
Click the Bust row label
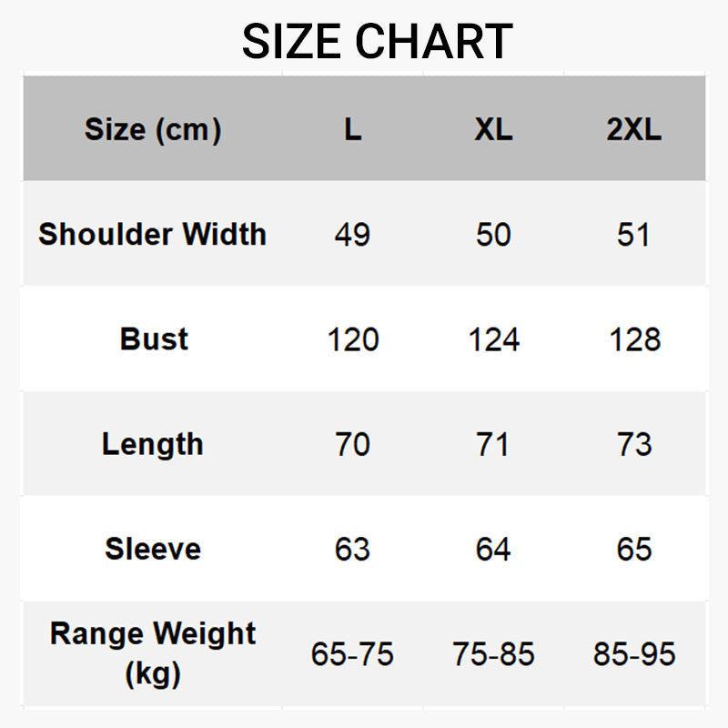click(x=154, y=339)
